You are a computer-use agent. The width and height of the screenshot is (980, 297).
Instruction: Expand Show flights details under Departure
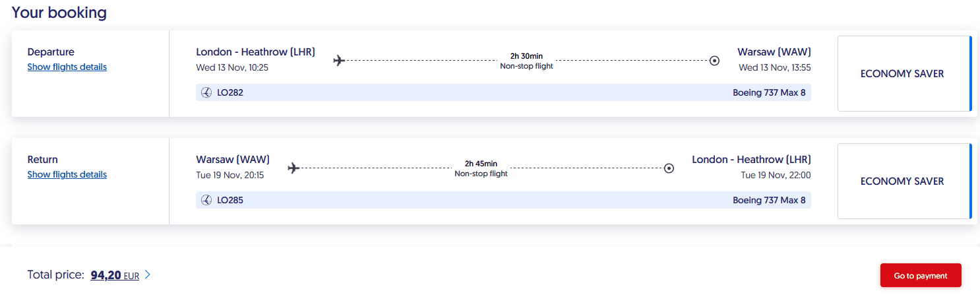67,67
